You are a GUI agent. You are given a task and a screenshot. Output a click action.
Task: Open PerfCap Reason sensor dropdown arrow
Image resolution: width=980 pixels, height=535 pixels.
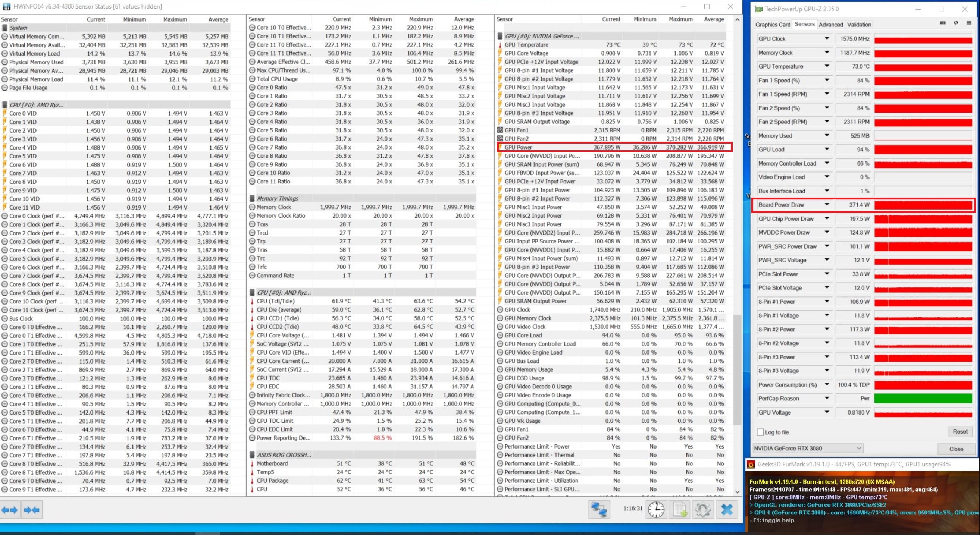826,398
